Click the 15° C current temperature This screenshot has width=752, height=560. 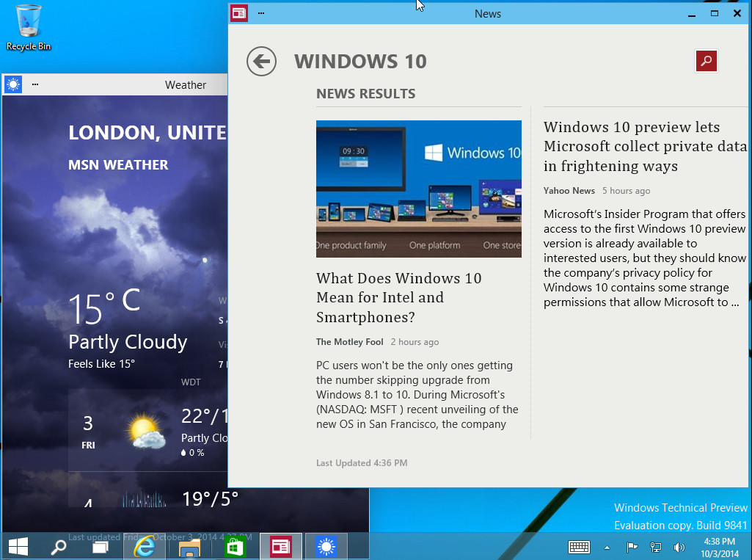105,307
